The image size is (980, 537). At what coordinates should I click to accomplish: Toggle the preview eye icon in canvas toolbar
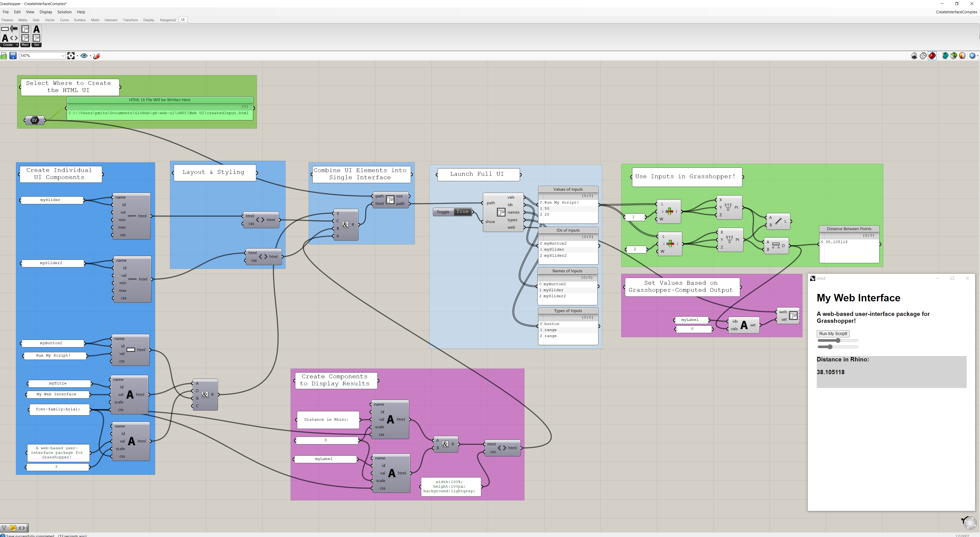click(84, 56)
